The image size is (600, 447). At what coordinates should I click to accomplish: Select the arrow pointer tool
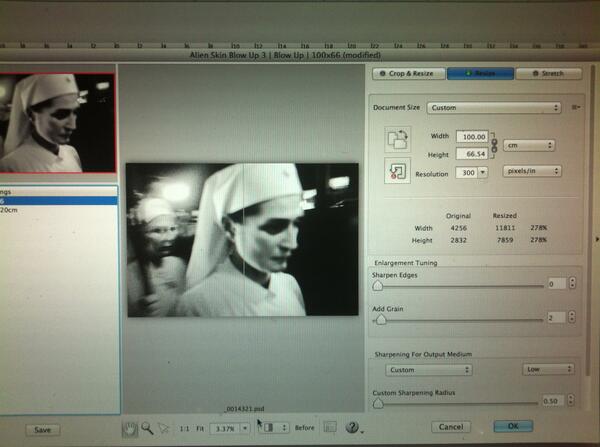tap(164, 428)
